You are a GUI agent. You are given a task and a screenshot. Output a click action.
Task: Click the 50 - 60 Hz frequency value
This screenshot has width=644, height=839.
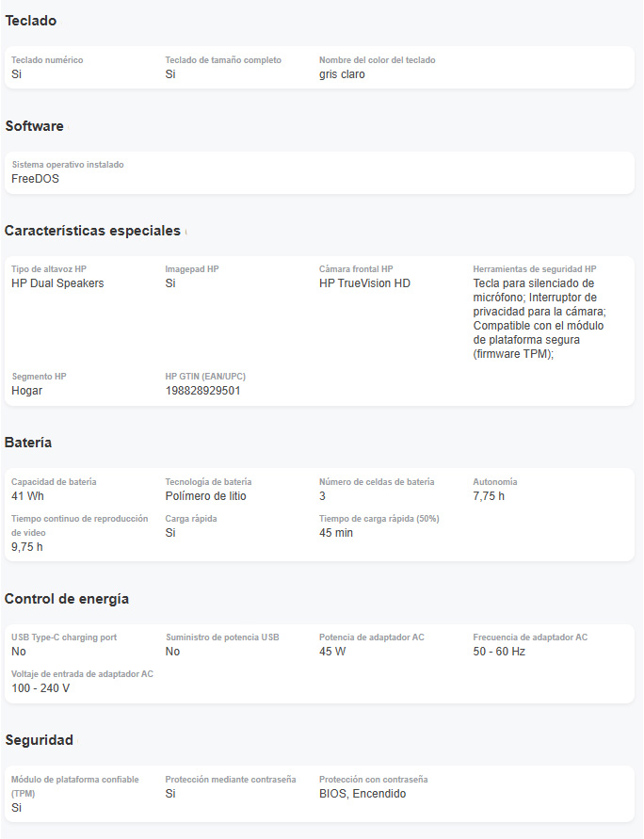click(x=499, y=652)
